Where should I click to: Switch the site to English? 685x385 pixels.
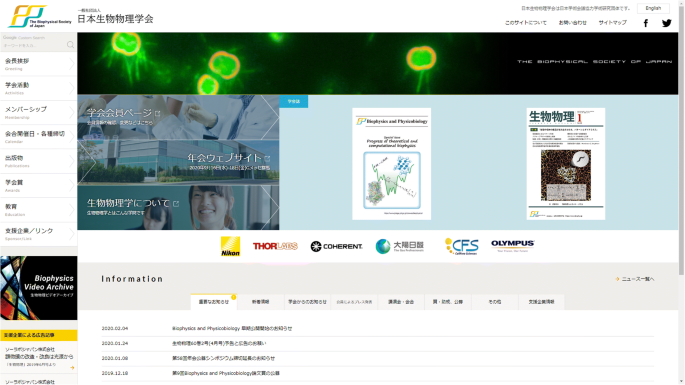[x=653, y=8]
